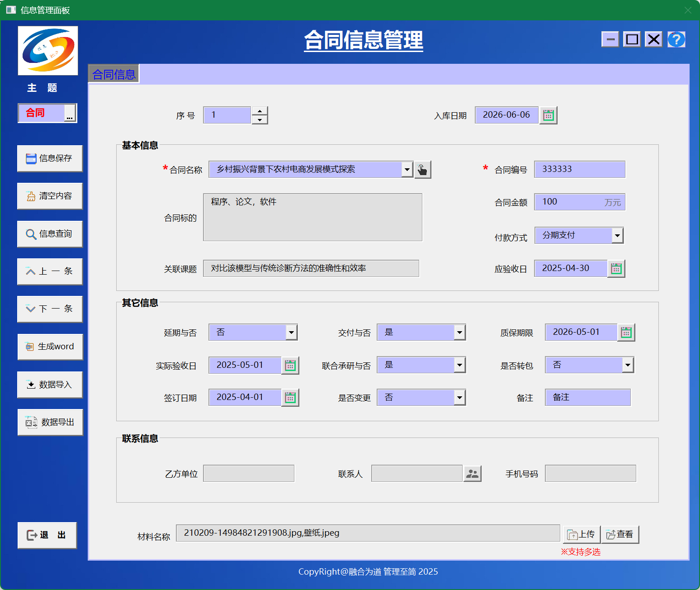Open the calendar picker for 签订日期

290,398
